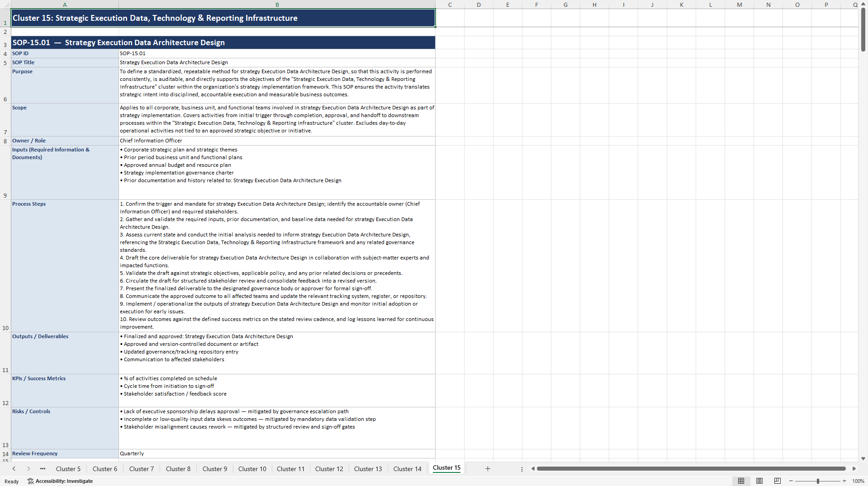Switch to Page Layout view
This screenshot has width=868, height=486.
pyautogui.click(x=759, y=481)
